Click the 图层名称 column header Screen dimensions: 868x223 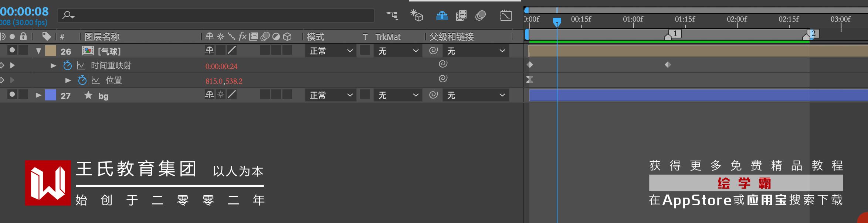(x=102, y=37)
